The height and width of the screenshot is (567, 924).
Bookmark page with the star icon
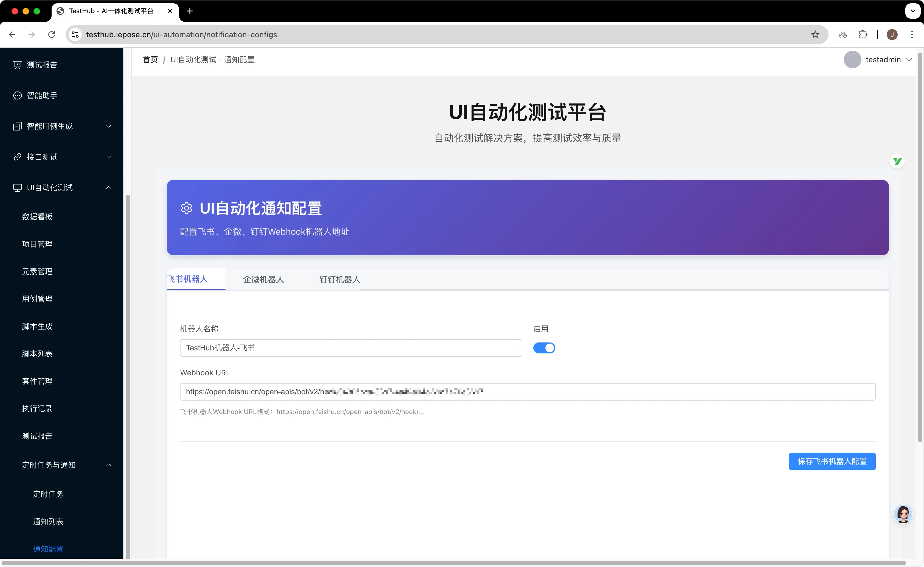coord(815,35)
